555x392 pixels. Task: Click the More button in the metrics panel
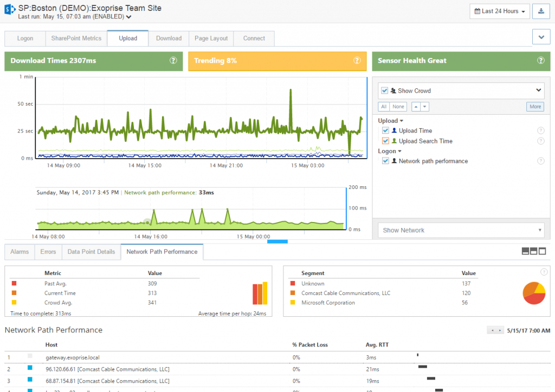pyautogui.click(x=534, y=106)
